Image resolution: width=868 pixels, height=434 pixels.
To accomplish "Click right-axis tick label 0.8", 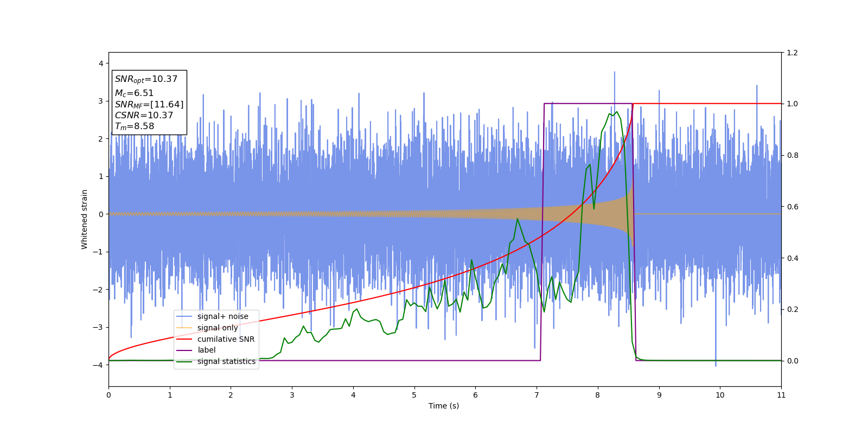I will point(792,155).
